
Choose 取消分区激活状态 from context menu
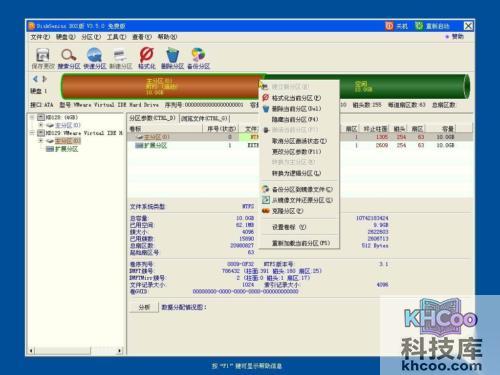click(x=299, y=141)
